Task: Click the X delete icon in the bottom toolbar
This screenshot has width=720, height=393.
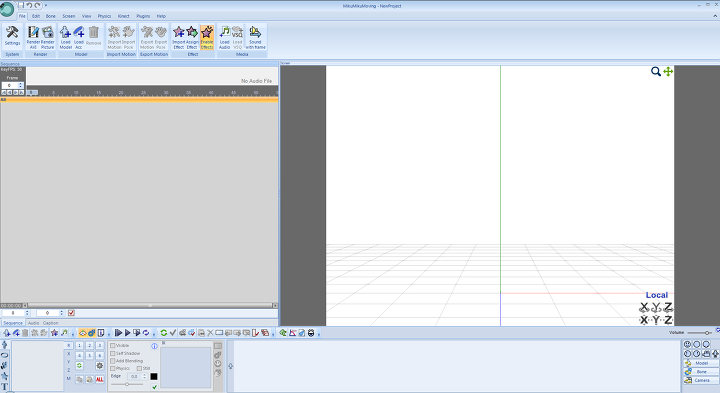Action: pos(210,333)
